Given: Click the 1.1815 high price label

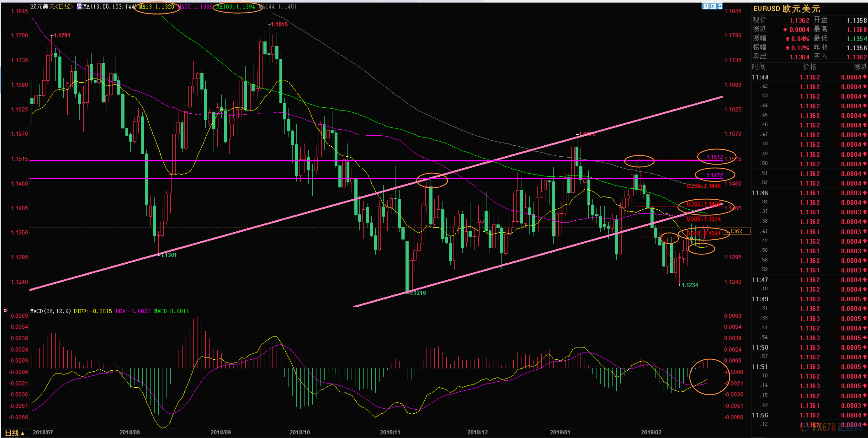Looking at the screenshot, I should [279, 24].
